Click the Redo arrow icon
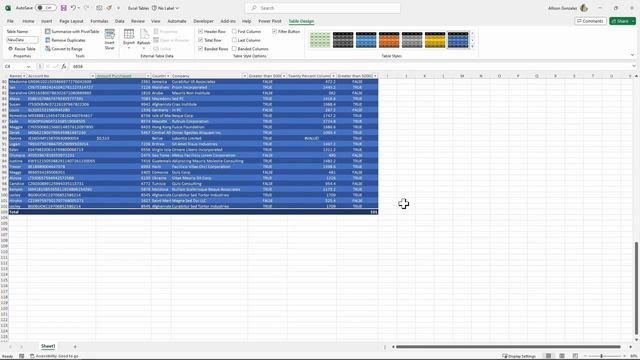 click(x=87, y=8)
